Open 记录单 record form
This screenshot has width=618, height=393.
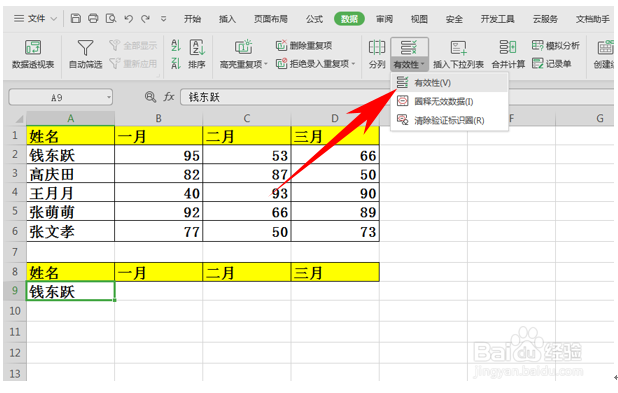(x=551, y=63)
